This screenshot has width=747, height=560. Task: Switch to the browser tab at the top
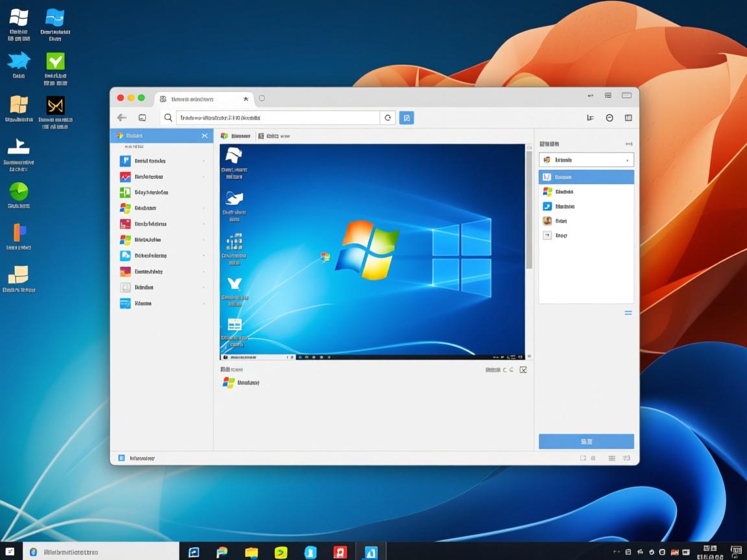(195, 99)
